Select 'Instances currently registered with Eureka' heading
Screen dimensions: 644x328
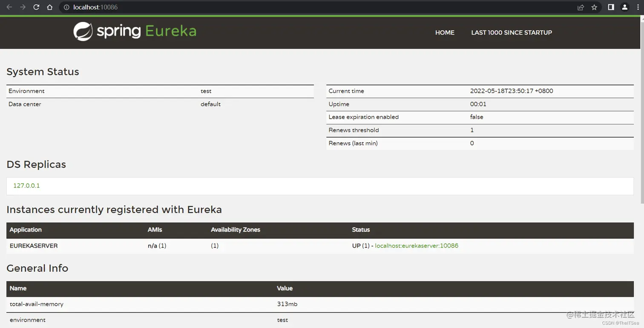pos(114,210)
